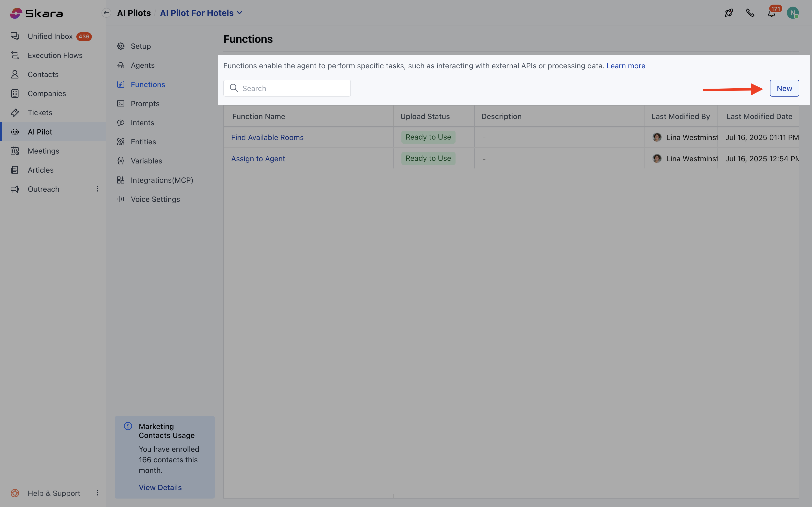Screen dimensions: 812x507
Task: Open the Functions section icon in sidebar
Action: click(x=121, y=84)
